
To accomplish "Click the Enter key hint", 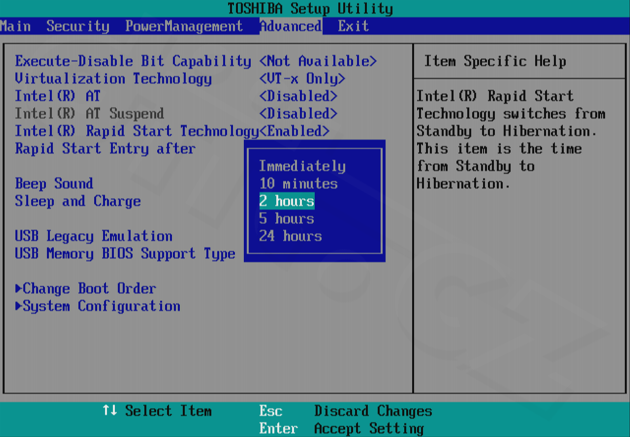I will coord(278,428).
